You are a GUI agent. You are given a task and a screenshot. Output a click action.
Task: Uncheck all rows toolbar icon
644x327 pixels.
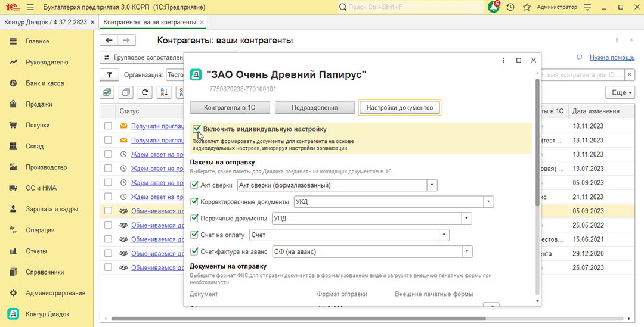pyautogui.click(x=126, y=92)
